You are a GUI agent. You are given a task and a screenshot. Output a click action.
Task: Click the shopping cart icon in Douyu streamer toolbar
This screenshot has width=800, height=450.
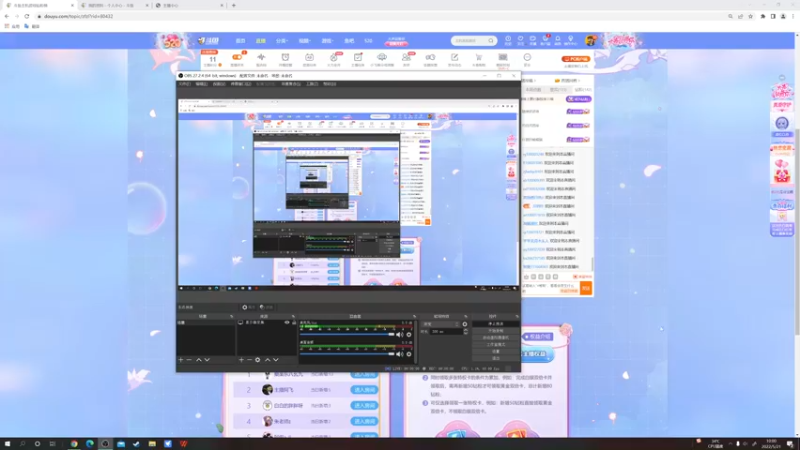pyautogui.click(x=479, y=57)
